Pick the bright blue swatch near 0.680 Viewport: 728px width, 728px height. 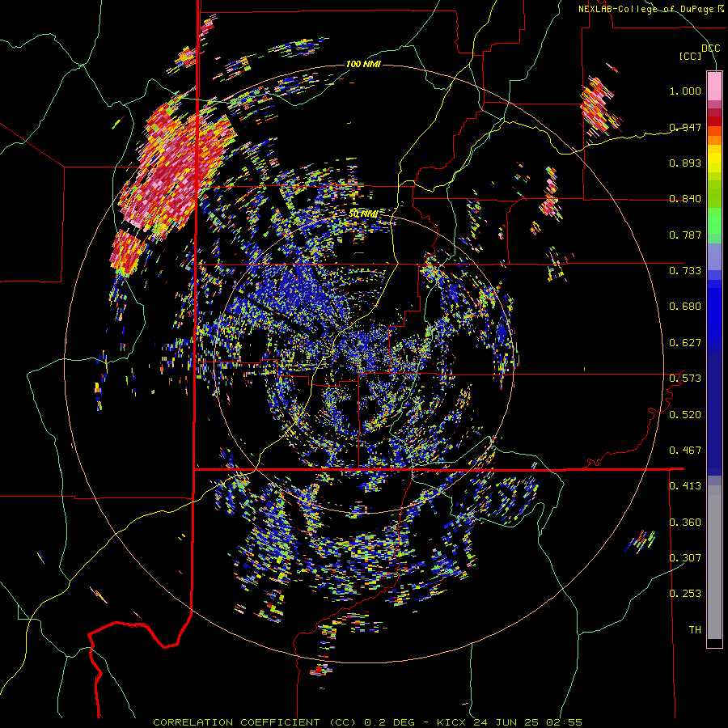[714, 311]
